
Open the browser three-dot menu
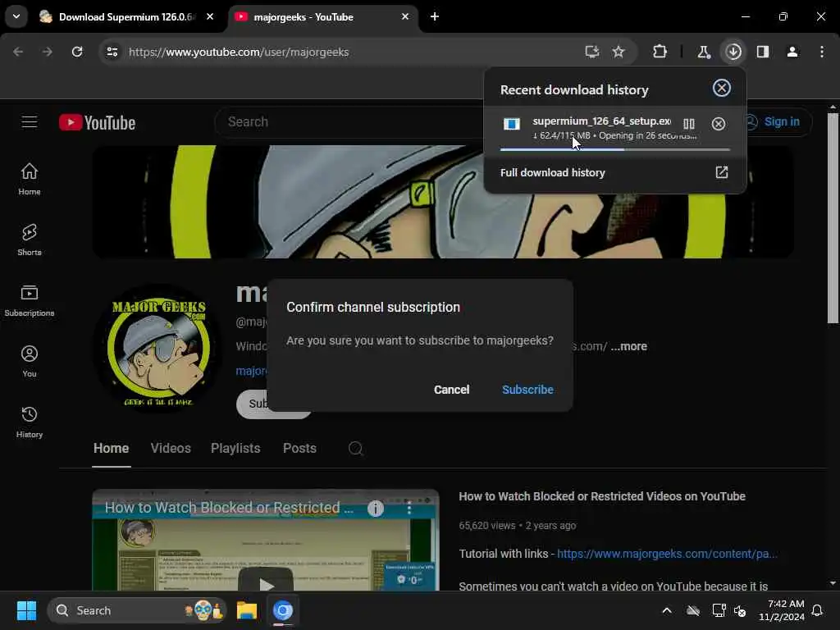click(x=822, y=52)
